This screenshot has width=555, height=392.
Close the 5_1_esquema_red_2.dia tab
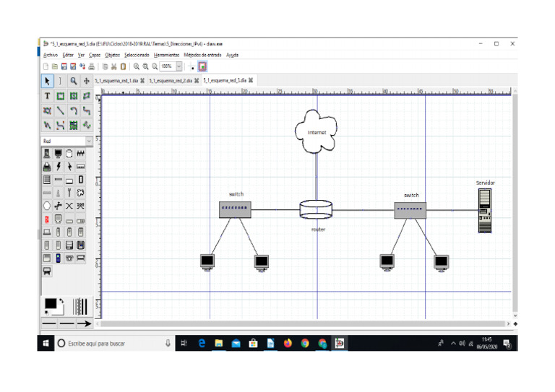click(x=197, y=81)
